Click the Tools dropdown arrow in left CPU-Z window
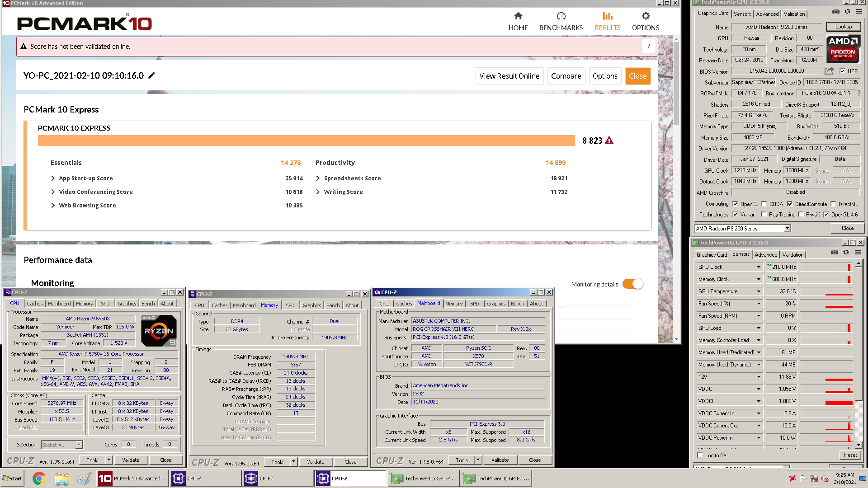 [x=108, y=460]
